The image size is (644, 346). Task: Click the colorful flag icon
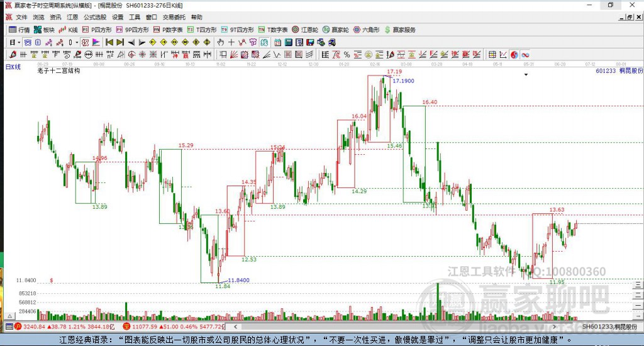(x=96, y=42)
